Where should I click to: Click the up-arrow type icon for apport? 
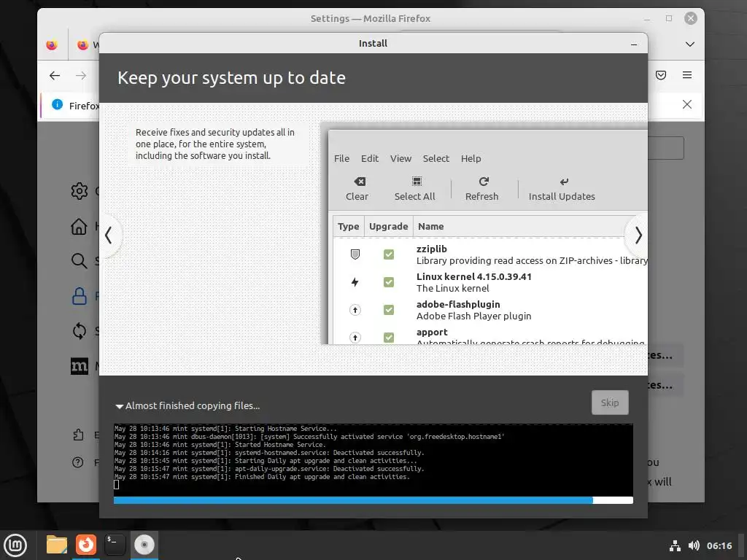click(355, 337)
